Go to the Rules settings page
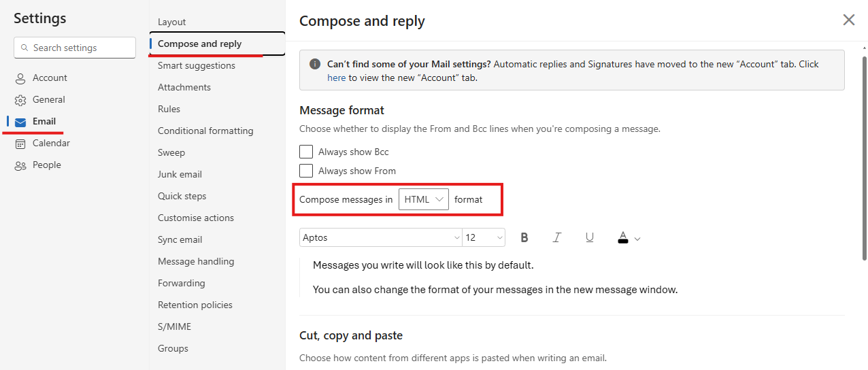Image resolution: width=868 pixels, height=370 pixels. tap(169, 109)
